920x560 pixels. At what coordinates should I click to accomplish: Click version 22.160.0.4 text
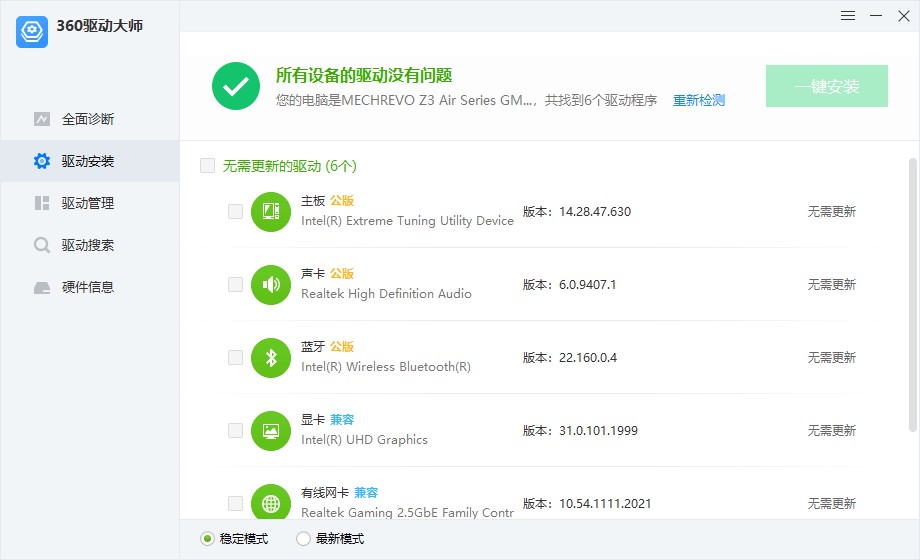click(588, 357)
